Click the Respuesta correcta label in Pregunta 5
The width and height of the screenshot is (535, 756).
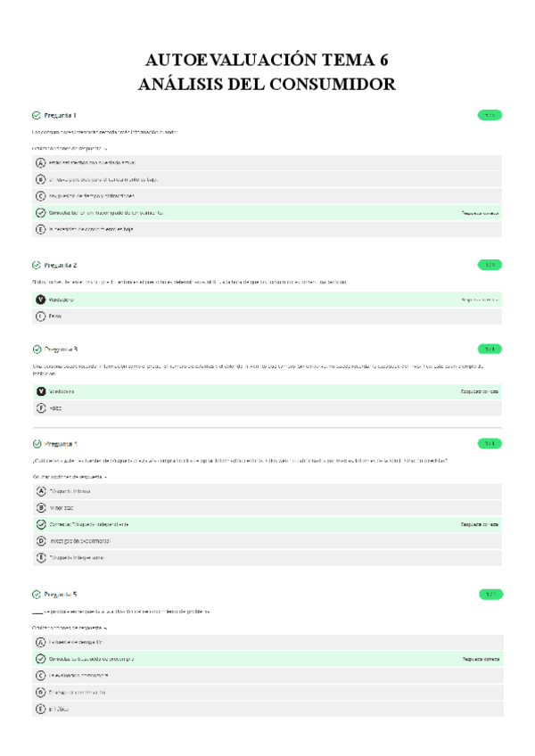point(479,659)
